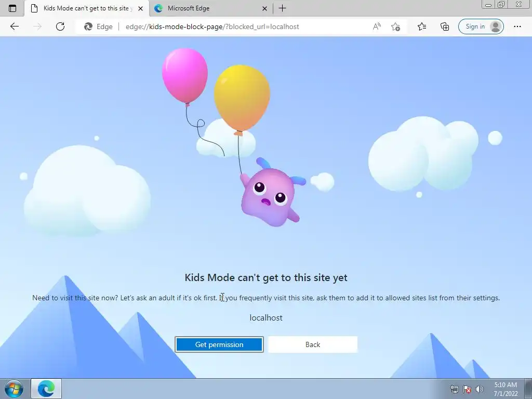Click the Back button on block page

coord(312,344)
